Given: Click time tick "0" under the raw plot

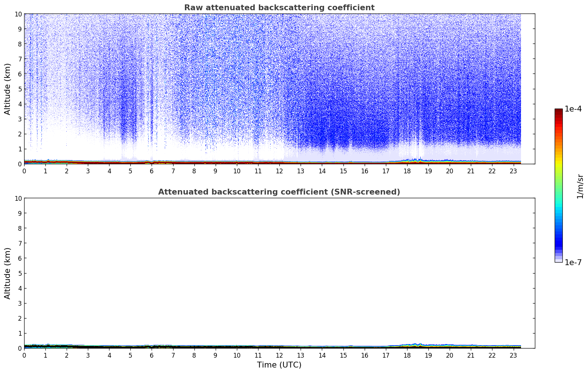Looking at the screenshot, I should pyautogui.click(x=24, y=171).
